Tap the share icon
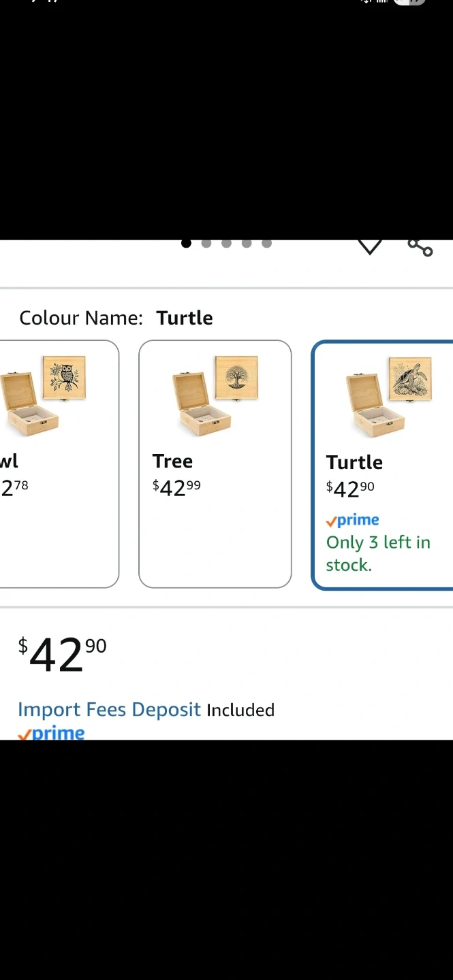The width and height of the screenshot is (453, 980). coord(420,247)
